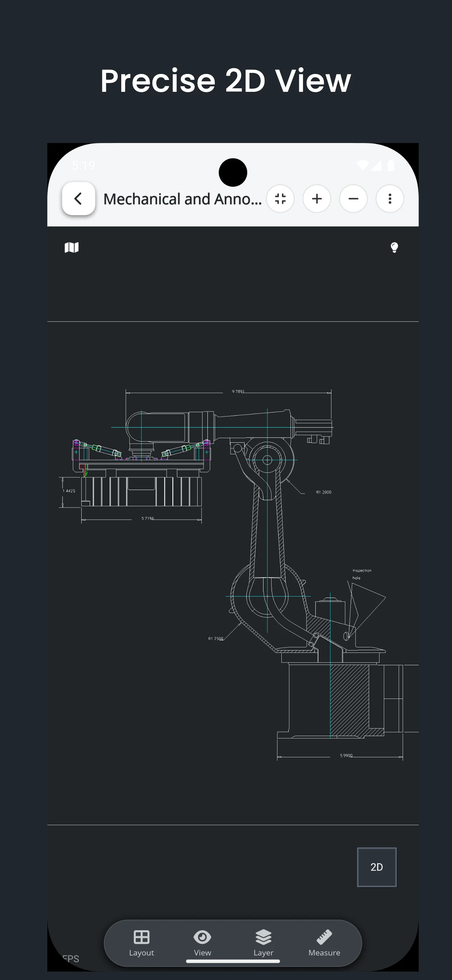
Task: Click the '1.4425' vertical dimension value
Action: 69,491
